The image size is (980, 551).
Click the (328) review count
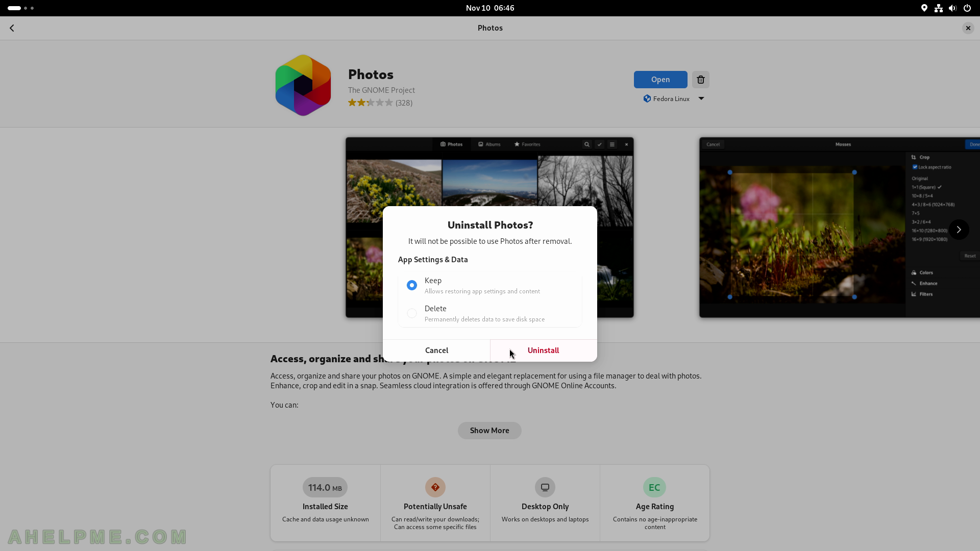(404, 103)
